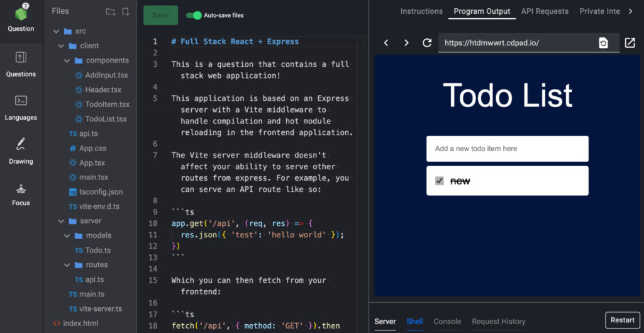The width and height of the screenshot is (644, 333).
Task: Open the Focus mode icon
Action: (x=21, y=188)
